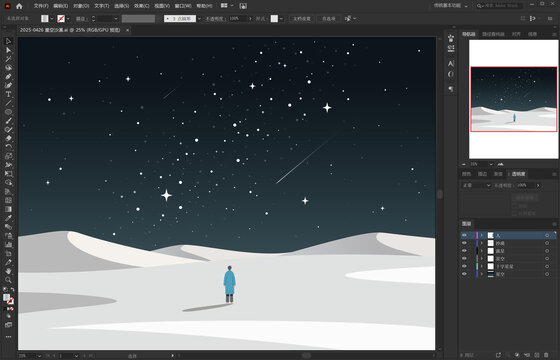Click the fill color swatch in control bar
560x360 pixels.
point(45,19)
